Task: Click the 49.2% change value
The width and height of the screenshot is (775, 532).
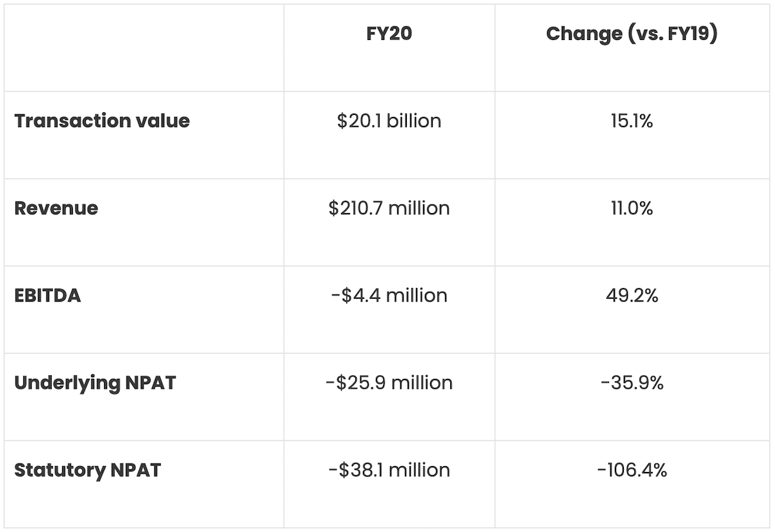Action: tap(632, 295)
